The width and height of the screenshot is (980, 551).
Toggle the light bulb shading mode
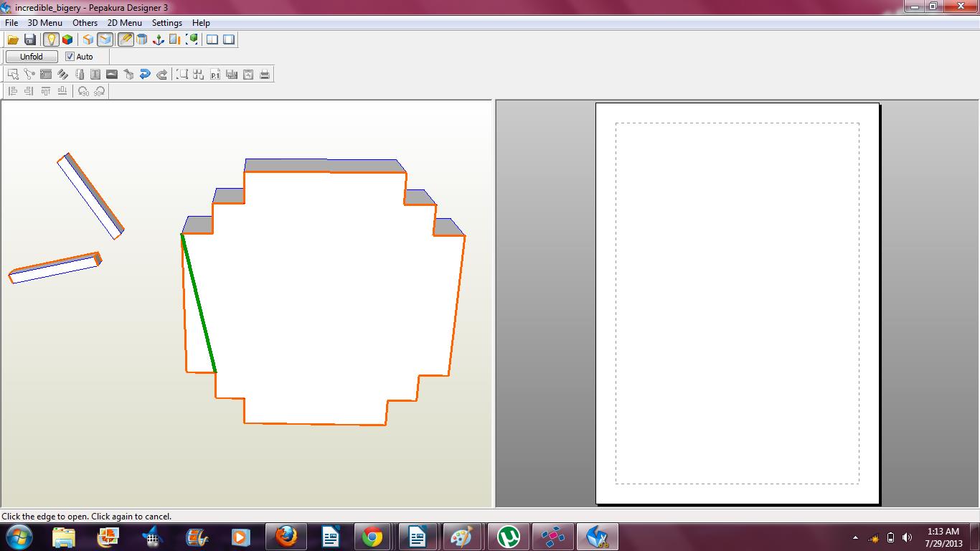(x=50, y=39)
